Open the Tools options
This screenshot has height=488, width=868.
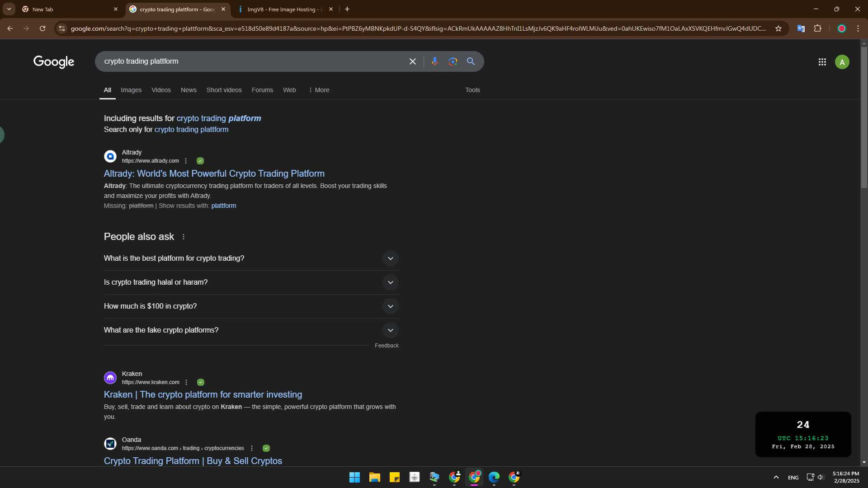pyautogui.click(x=472, y=90)
